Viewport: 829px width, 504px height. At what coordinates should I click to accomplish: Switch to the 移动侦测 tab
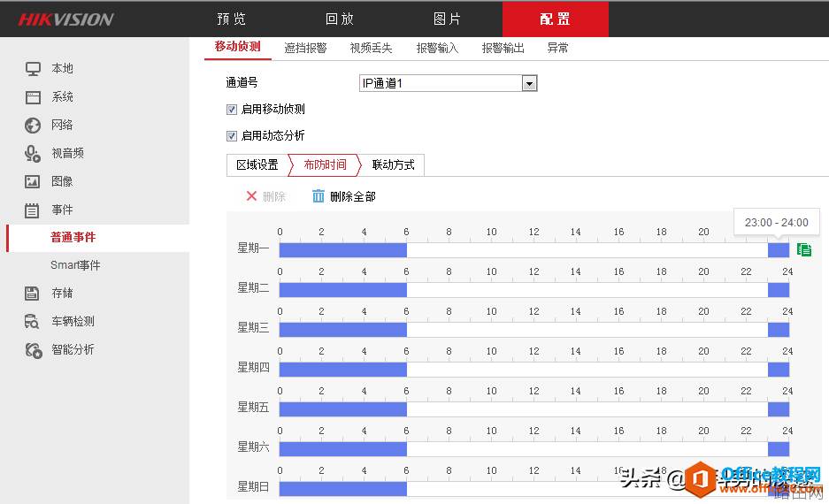point(237,47)
